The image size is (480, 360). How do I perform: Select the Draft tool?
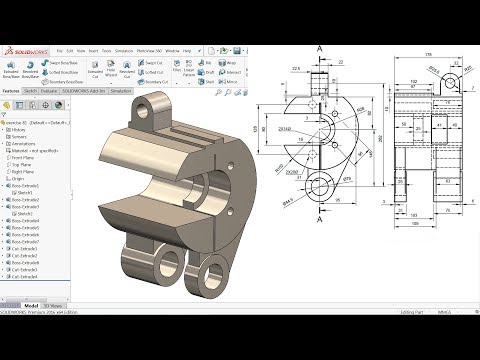tap(206, 72)
